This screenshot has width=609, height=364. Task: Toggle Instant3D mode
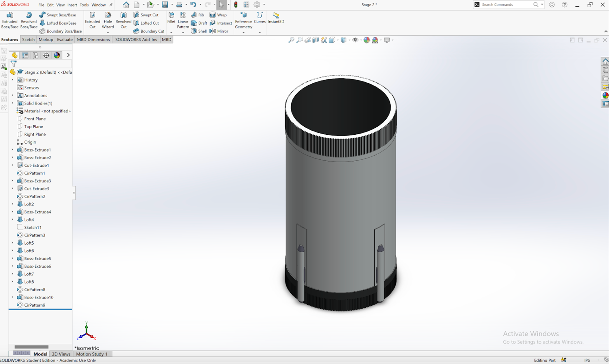point(276,18)
